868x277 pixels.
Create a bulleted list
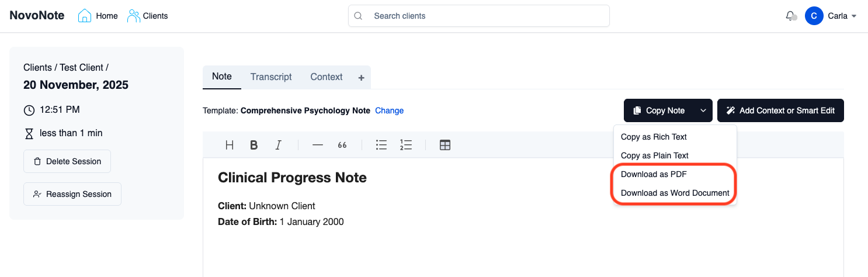381,145
